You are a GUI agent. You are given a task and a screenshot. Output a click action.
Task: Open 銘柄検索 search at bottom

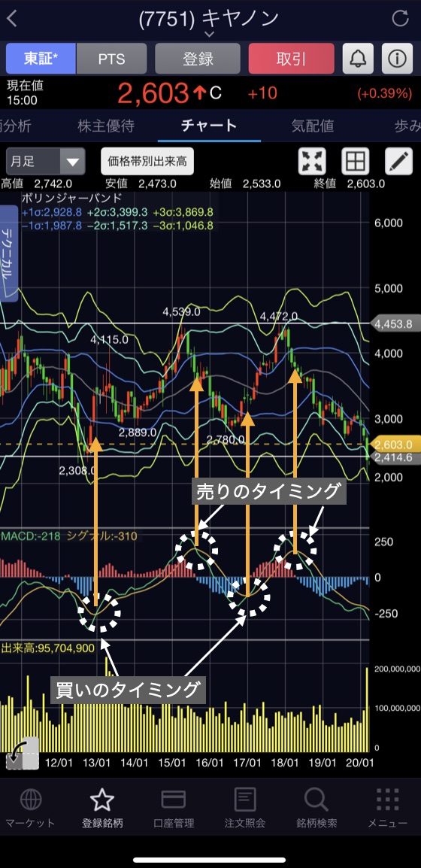pos(317,809)
